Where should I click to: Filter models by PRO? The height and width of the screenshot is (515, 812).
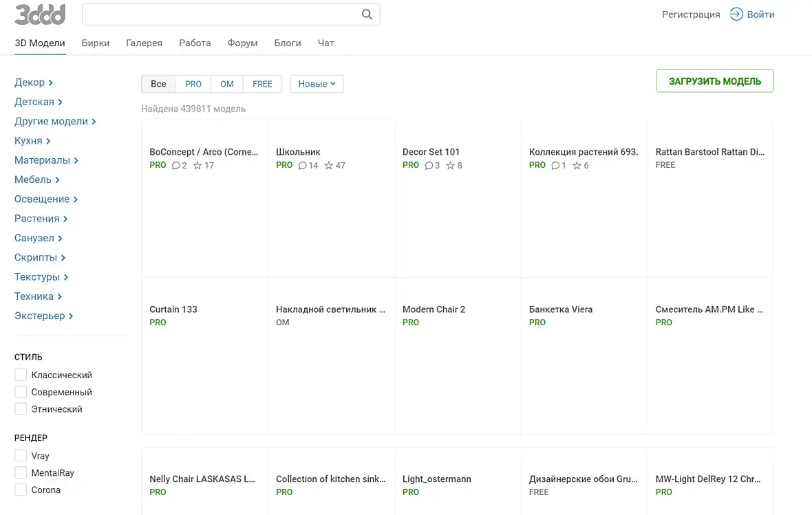coord(193,84)
